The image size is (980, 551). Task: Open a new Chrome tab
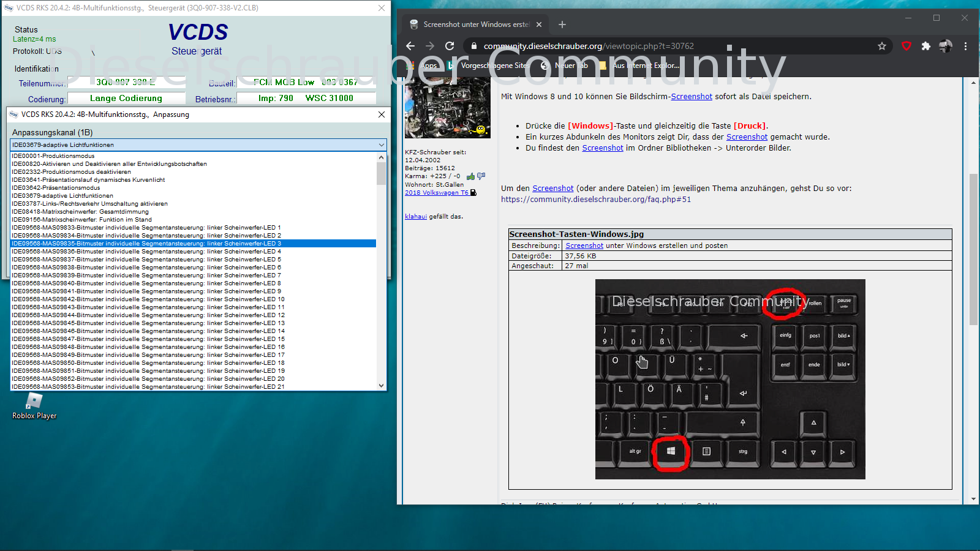click(562, 24)
